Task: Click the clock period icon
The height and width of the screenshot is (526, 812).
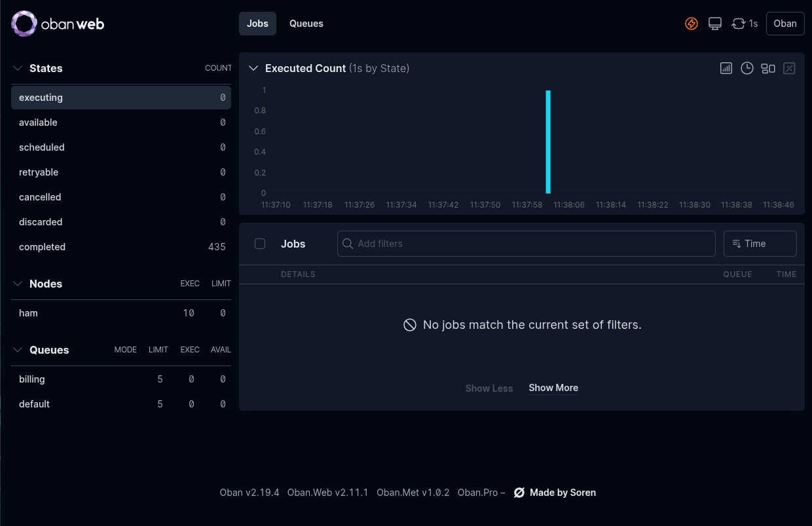Action: coord(747,68)
